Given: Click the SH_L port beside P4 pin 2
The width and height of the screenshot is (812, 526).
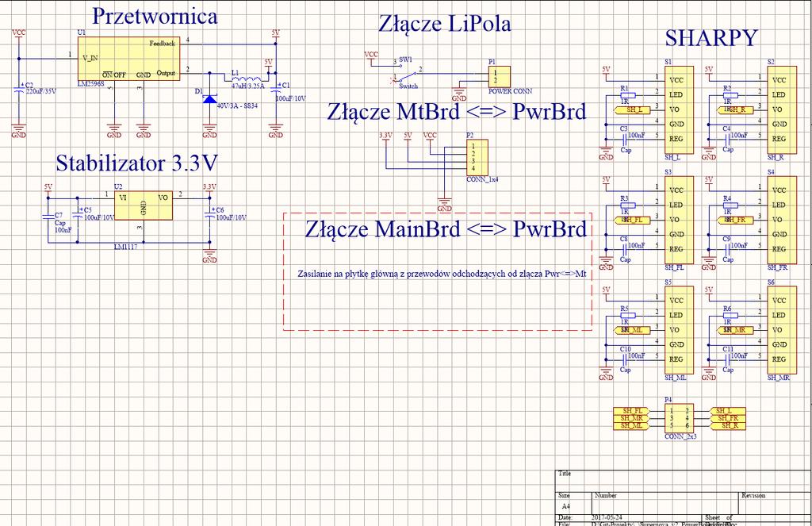Looking at the screenshot, I should pyautogui.click(x=727, y=411).
